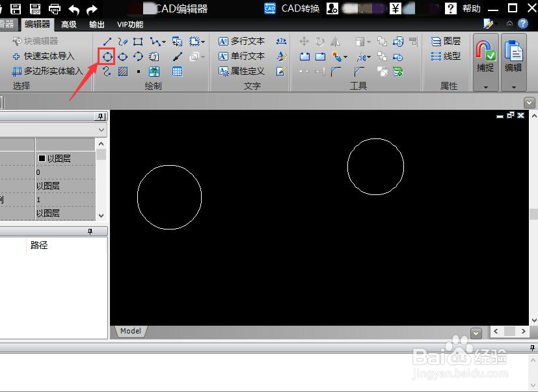Select the Line drawing tool
Image resolution: width=538 pixels, height=392 pixels.
[x=107, y=42]
